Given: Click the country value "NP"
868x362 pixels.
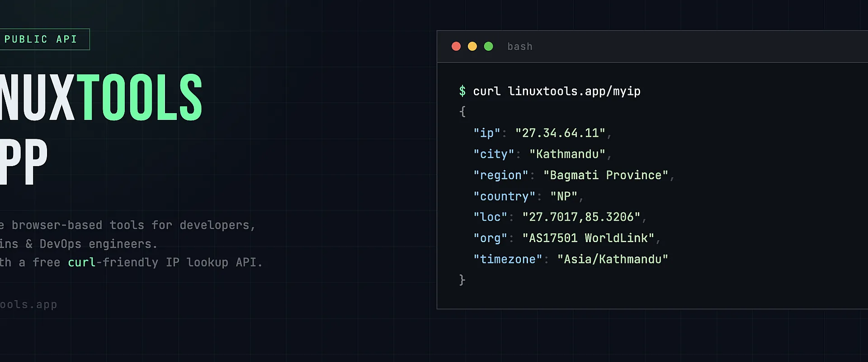Looking at the screenshot, I should click(x=564, y=196).
